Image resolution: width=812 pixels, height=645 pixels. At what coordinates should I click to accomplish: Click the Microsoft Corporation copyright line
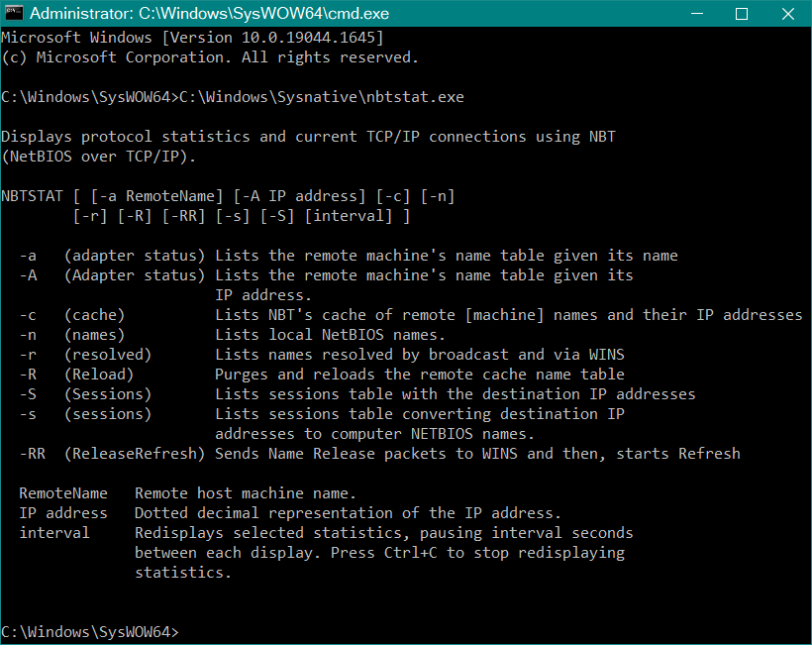(210, 57)
